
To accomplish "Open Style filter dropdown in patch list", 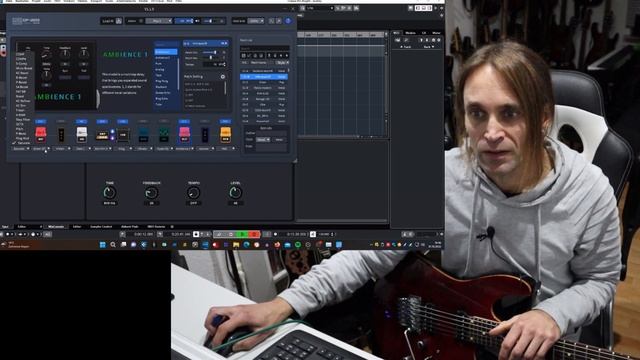I will coord(282,63).
